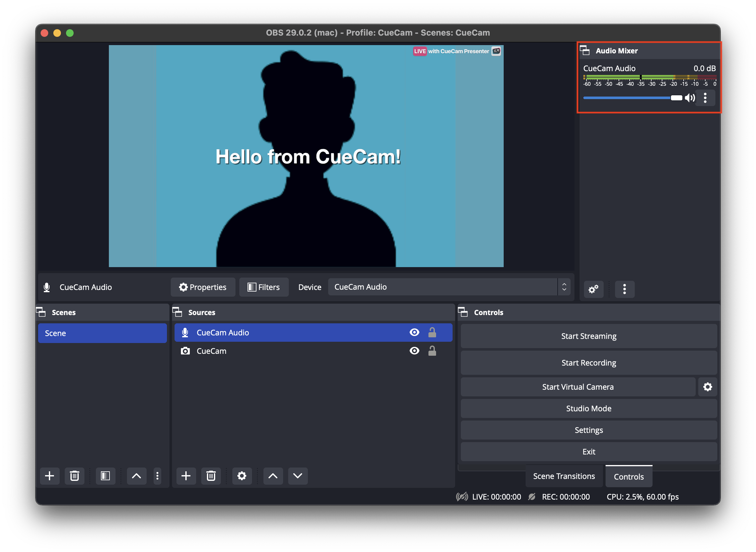Image resolution: width=756 pixels, height=552 pixels.
Task: Remove selected scene with trash icon
Action: point(75,476)
